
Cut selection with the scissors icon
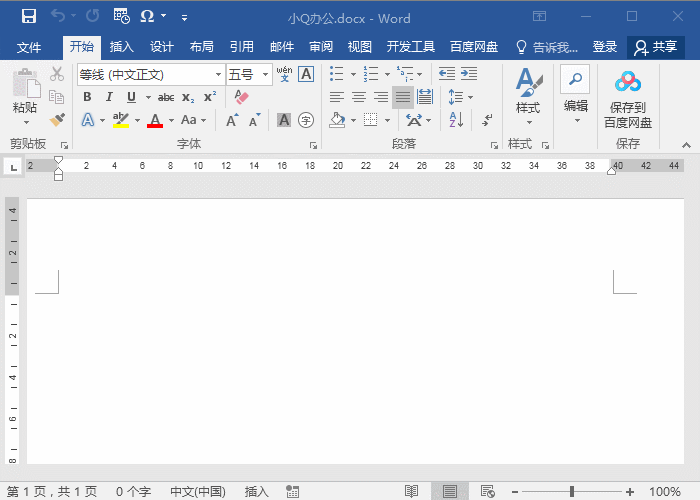click(x=57, y=74)
